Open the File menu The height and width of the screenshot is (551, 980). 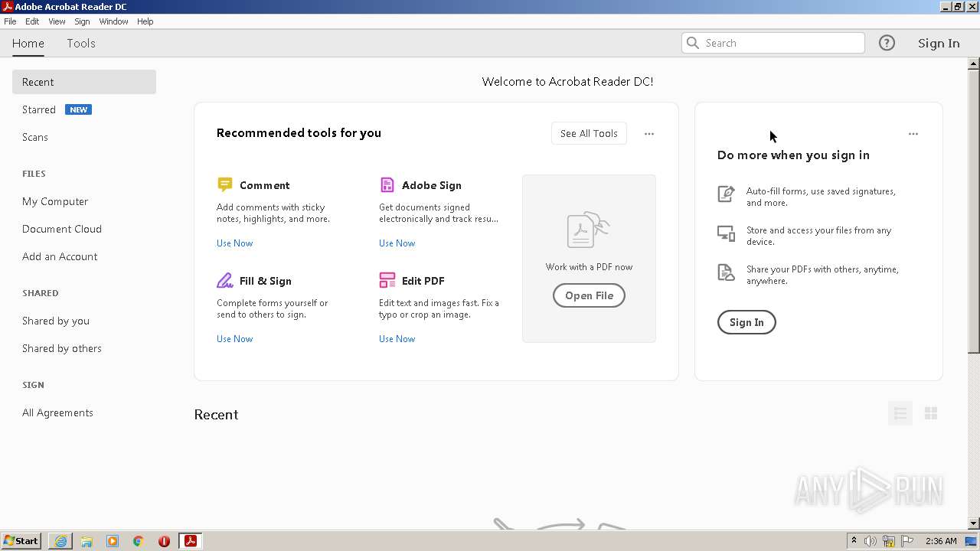(x=10, y=21)
